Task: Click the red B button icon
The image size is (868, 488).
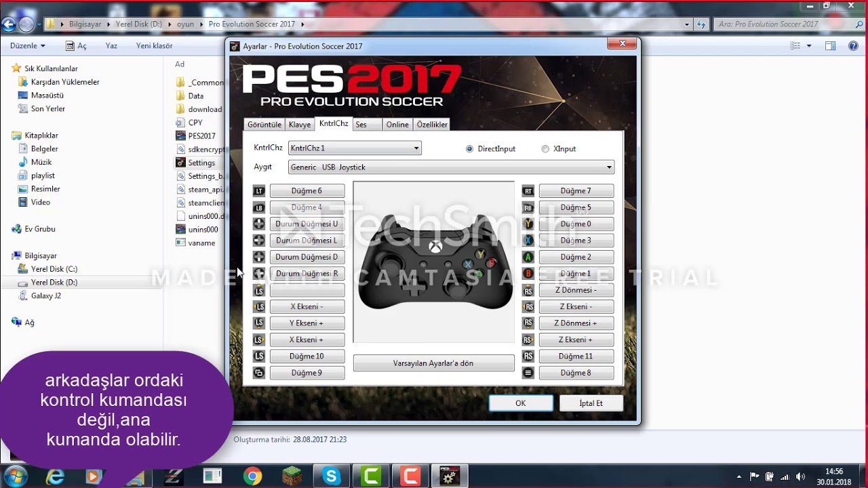Action: coord(528,273)
